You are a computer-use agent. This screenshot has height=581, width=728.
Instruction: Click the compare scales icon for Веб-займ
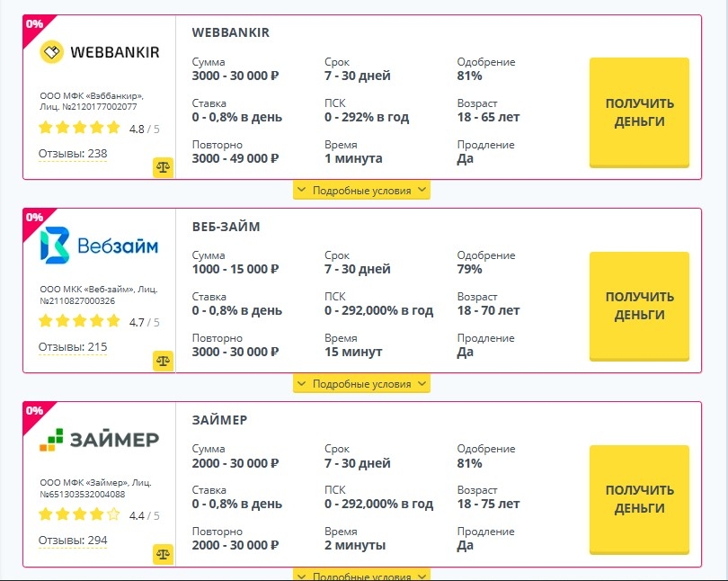pyautogui.click(x=163, y=360)
